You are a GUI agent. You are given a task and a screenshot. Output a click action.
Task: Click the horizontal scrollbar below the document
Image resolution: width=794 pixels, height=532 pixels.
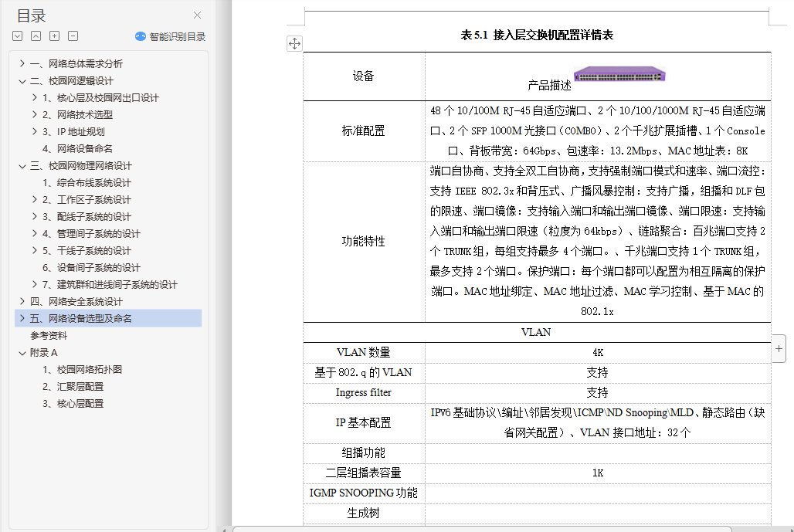482,529
